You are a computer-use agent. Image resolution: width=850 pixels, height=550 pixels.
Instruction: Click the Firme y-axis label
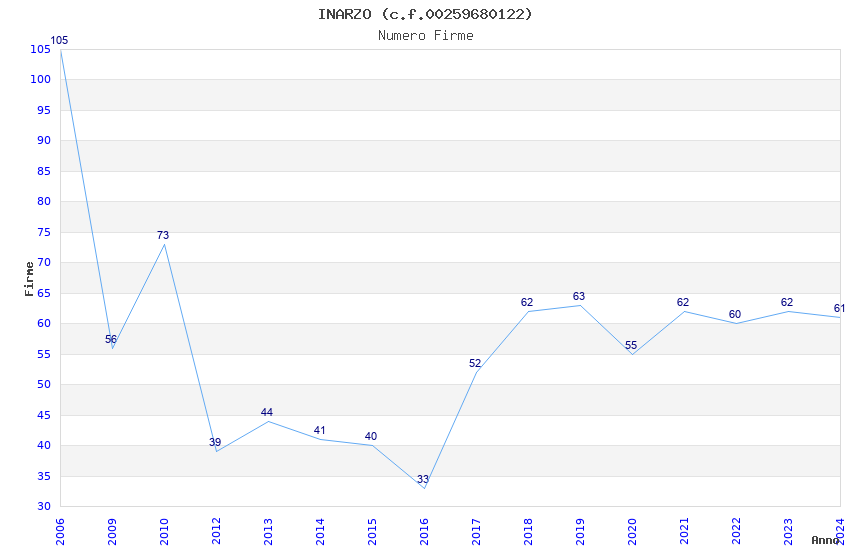(x=29, y=279)
